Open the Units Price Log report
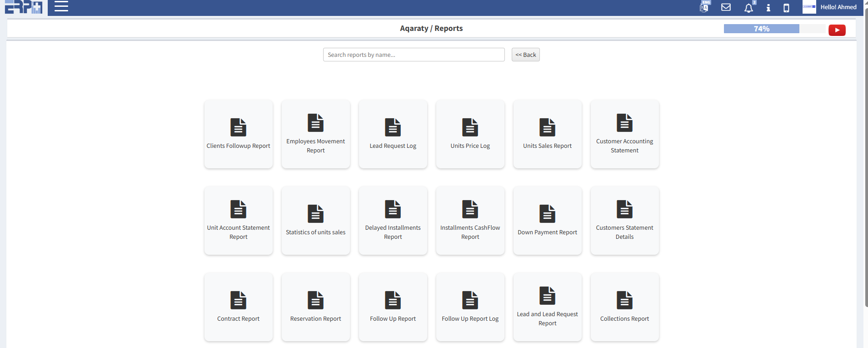Screen dimensions: 868x348 point(470,134)
